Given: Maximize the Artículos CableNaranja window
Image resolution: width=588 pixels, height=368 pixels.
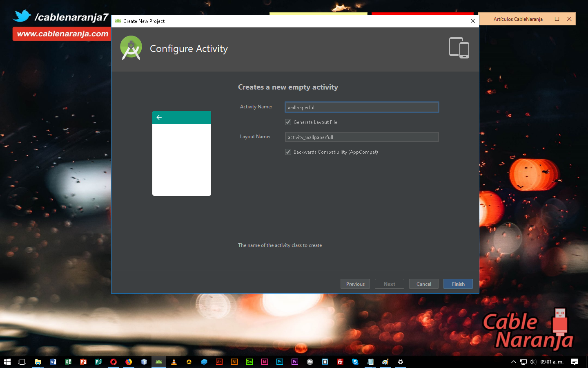Looking at the screenshot, I should point(557,19).
